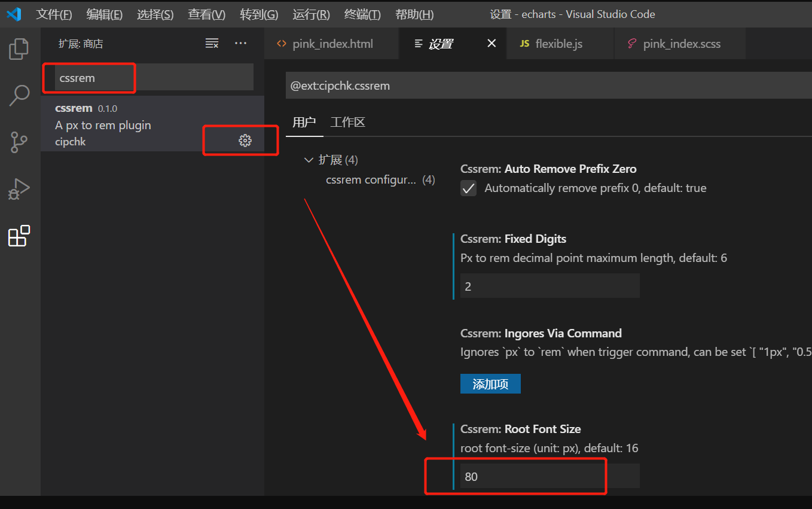Click the VS Code logo icon
The height and width of the screenshot is (509, 812).
[x=13, y=14]
